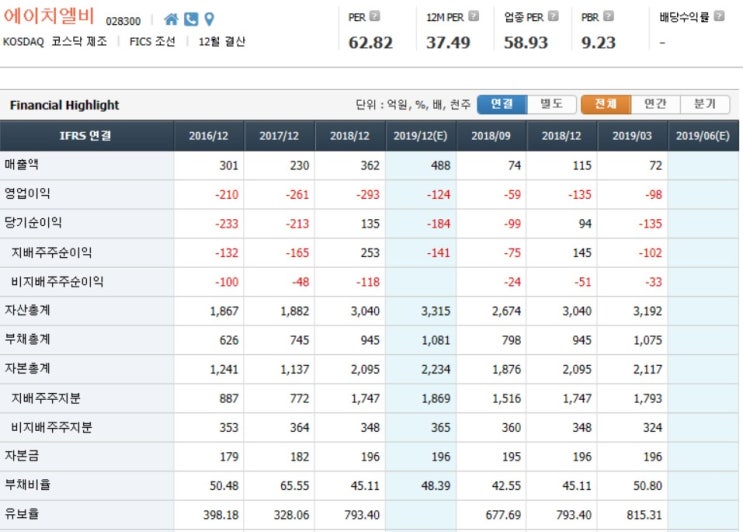743x532 pixels.
Task: Click the map location pin icon
Action: 209,19
